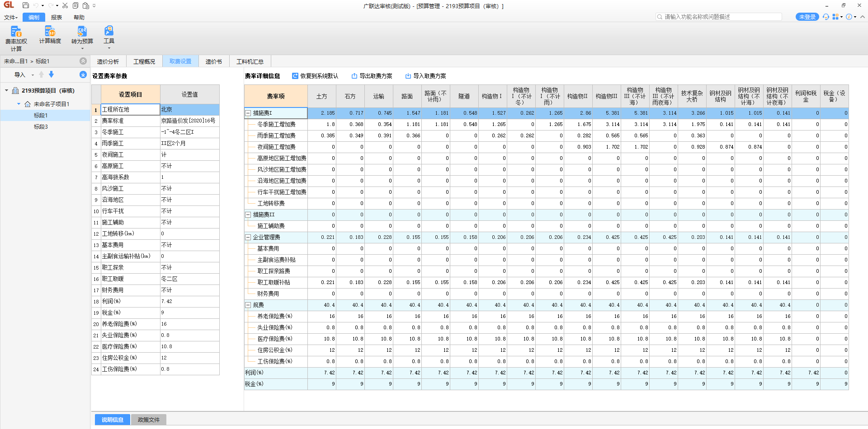The width and height of the screenshot is (868, 429).
Task: Collapse the 措施费II row group
Action: coord(248,215)
